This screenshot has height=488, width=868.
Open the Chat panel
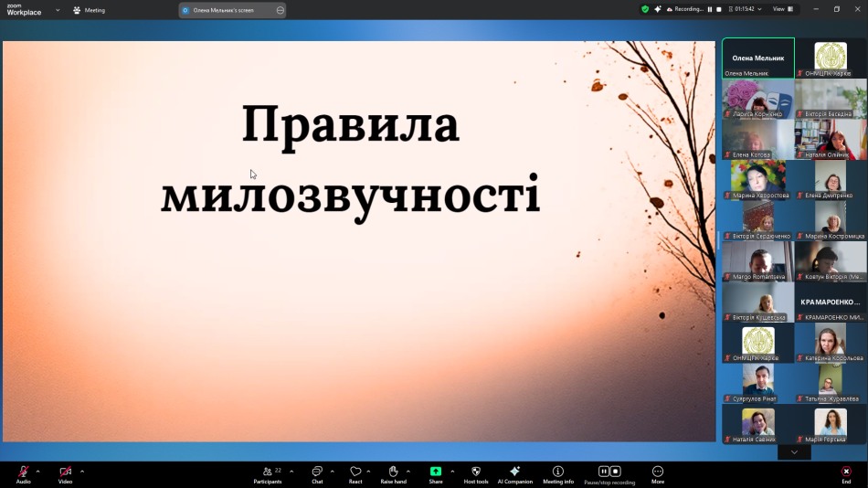pyautogui.click(x=317, y=472)
